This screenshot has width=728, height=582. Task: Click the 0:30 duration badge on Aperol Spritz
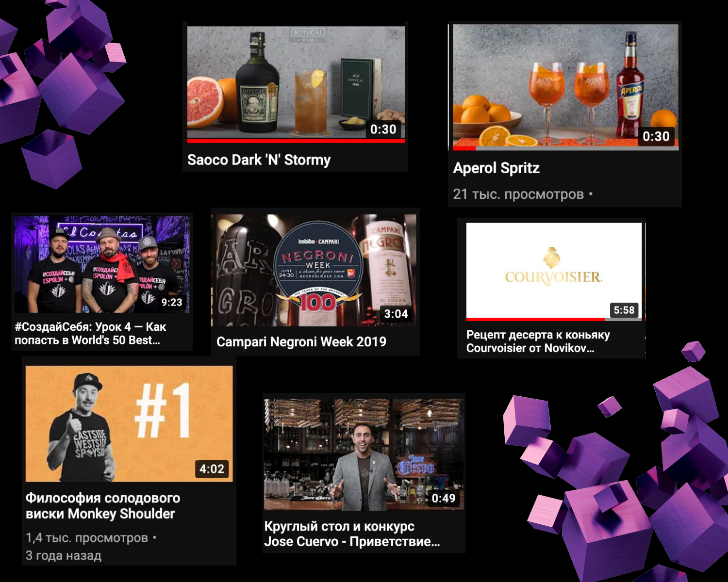pos(656,136)
